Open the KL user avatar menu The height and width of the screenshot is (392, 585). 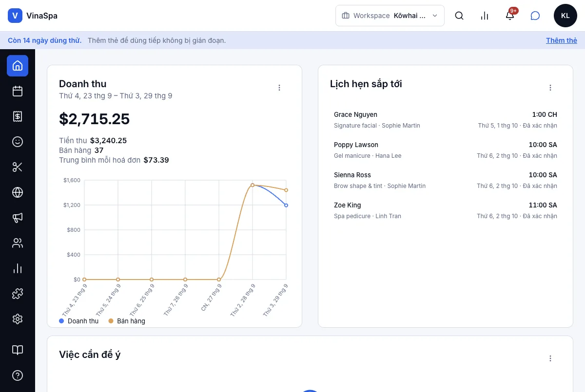[565, 16]
